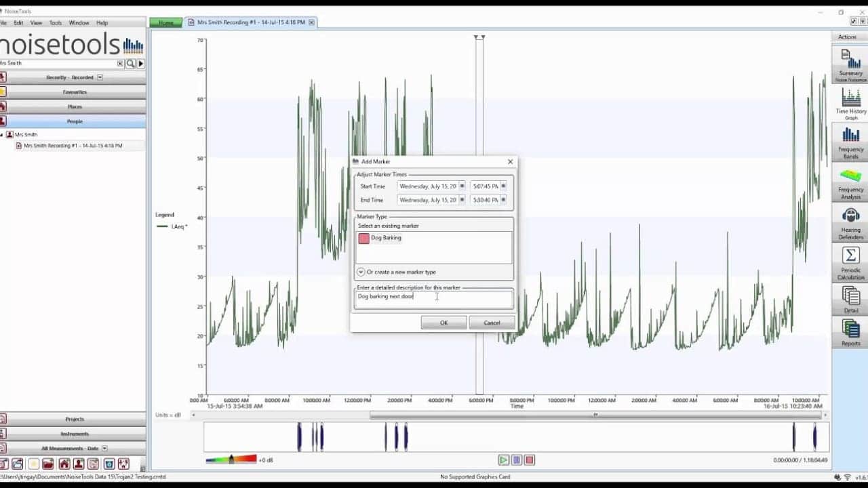
Task: Open the Frequency Analysis view
Action: pos(850,182)
